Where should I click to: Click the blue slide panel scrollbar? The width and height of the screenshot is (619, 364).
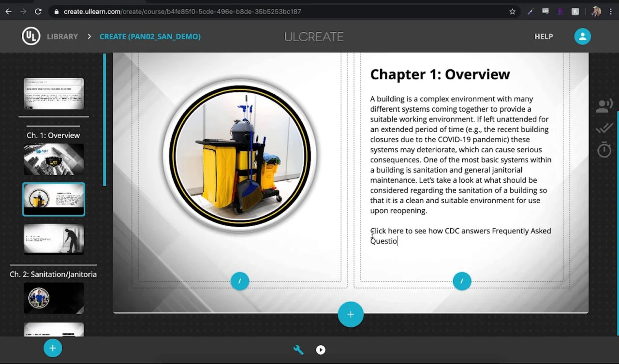point(104,119)
